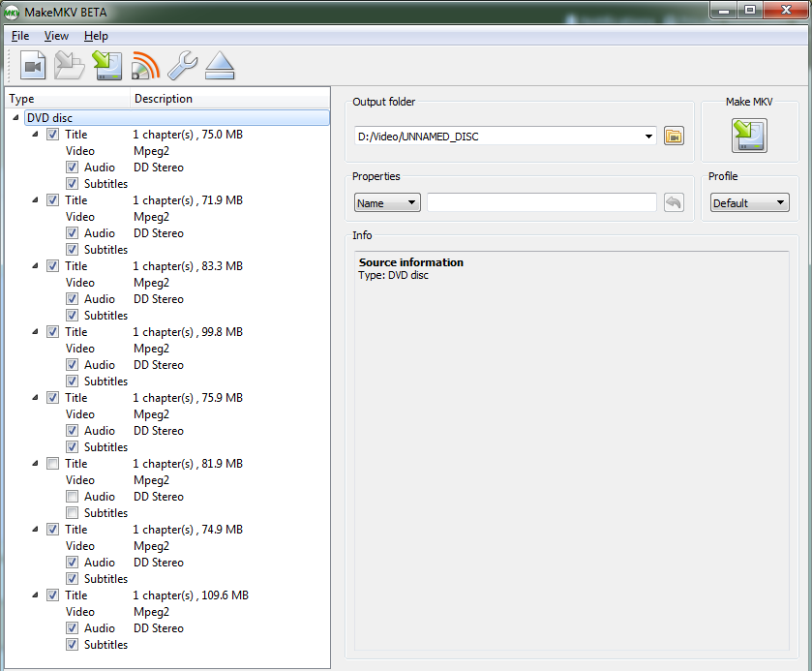Eject the disc with the eject icon
Viewport: 812px width, 671px height.
(220, 66)
